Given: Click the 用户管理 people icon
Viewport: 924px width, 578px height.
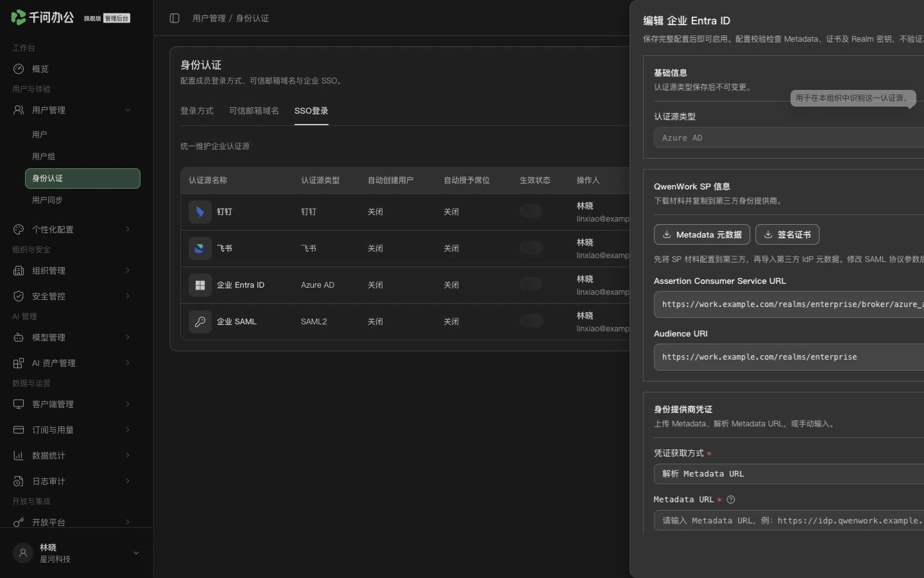Looking at the screenshot, I should [19, 110].
